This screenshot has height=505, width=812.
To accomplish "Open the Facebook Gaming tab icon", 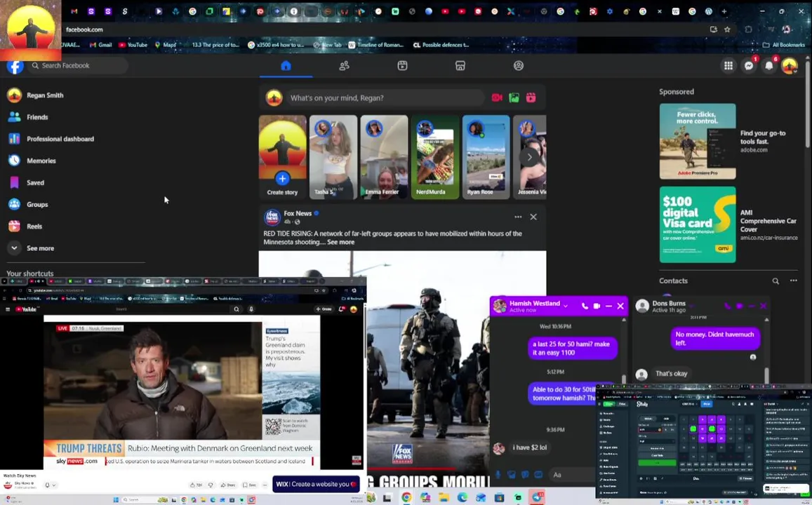I will 519,66.
